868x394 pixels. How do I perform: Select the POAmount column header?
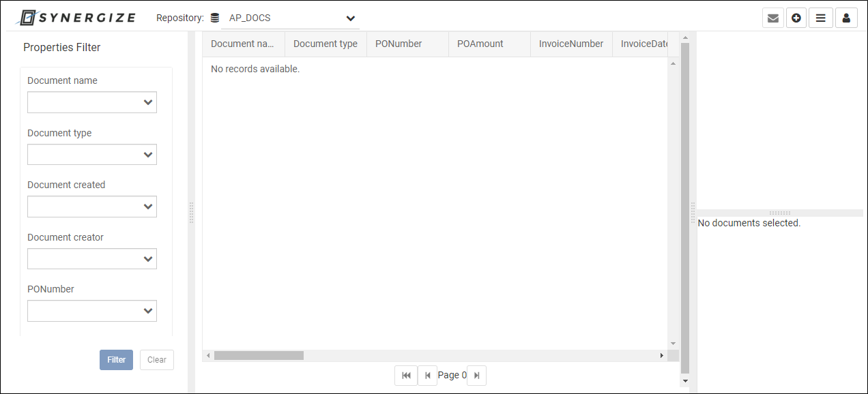[480, 44]
